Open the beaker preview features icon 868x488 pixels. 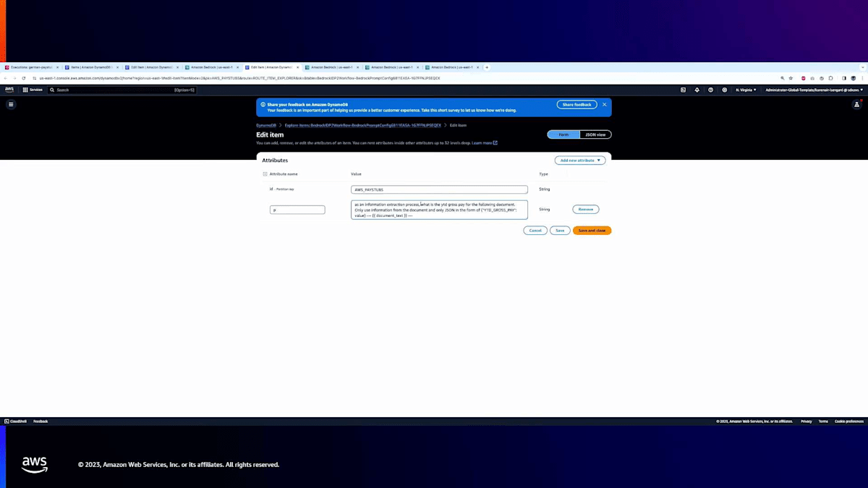pyautogui.click(x=856, y=104)
